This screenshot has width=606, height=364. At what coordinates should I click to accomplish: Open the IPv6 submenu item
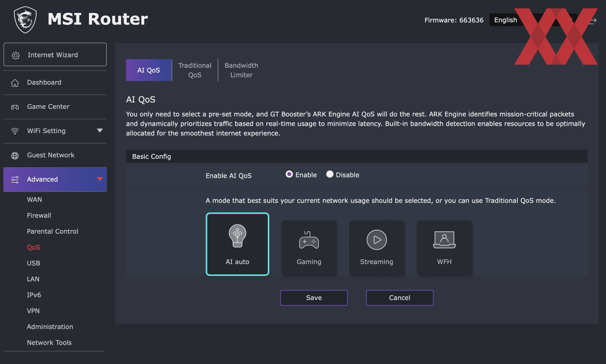(34, 295)
